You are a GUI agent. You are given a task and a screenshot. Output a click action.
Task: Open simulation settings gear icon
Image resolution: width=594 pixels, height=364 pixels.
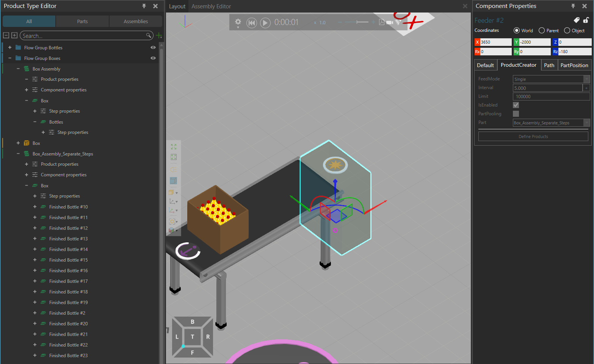(238, 22)
